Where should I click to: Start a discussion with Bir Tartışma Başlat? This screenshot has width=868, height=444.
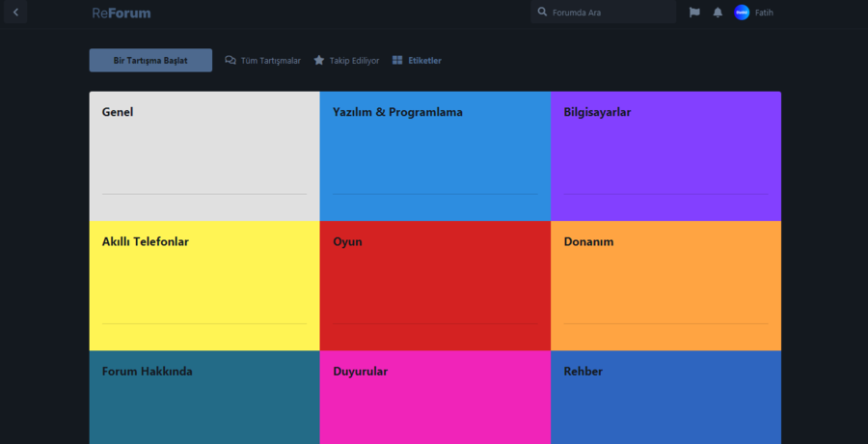click(x=150, y=60)
